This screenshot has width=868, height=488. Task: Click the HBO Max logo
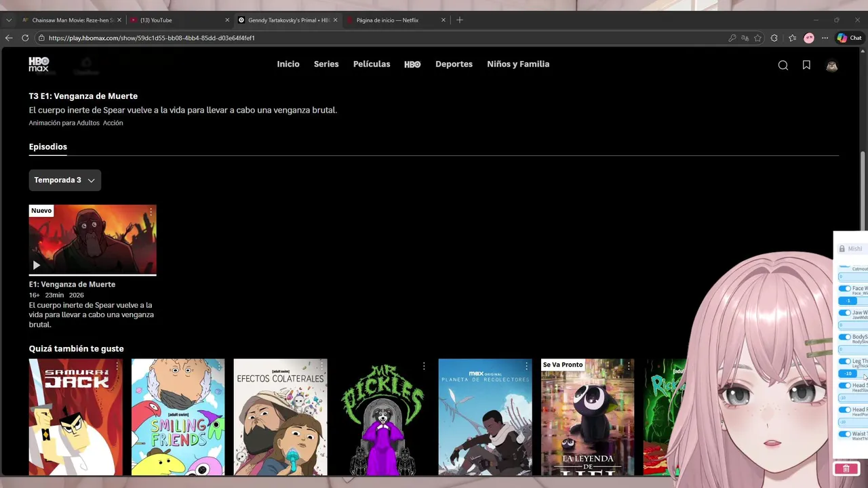[x=39, y=64]
